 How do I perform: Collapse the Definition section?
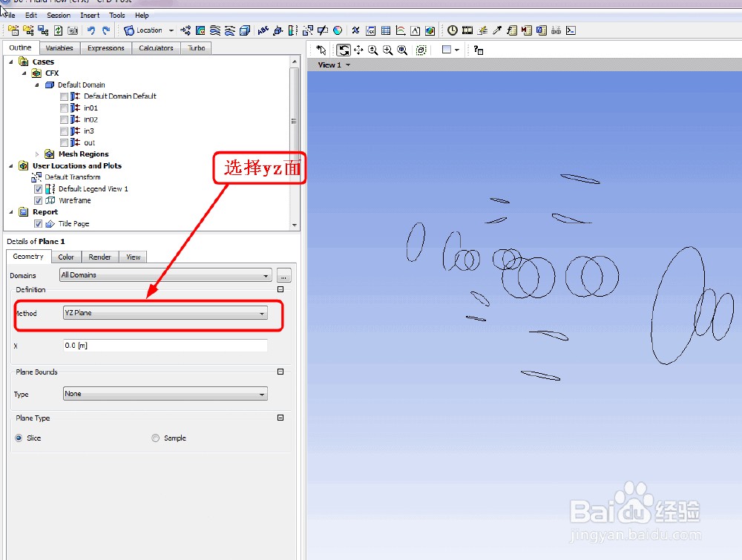click(x=280, y=289)
